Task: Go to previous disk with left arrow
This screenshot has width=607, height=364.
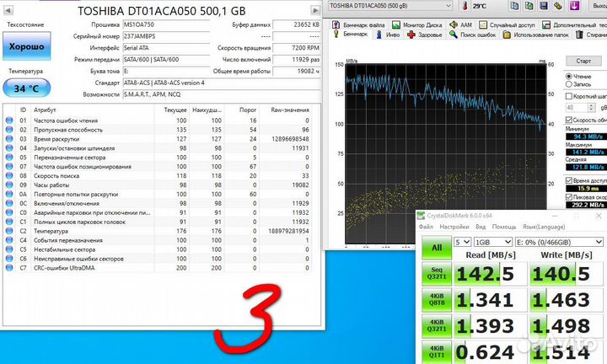Action: (x=8, y=10)
